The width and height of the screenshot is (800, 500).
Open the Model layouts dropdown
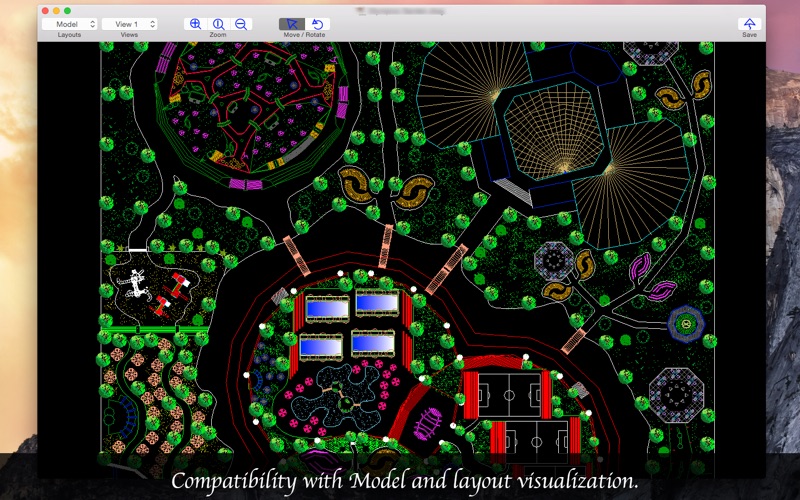point(69,24)
